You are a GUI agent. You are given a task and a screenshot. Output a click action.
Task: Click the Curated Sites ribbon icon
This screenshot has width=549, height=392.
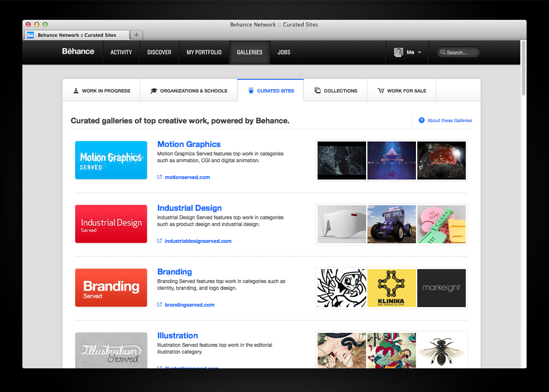click(251, 90)
